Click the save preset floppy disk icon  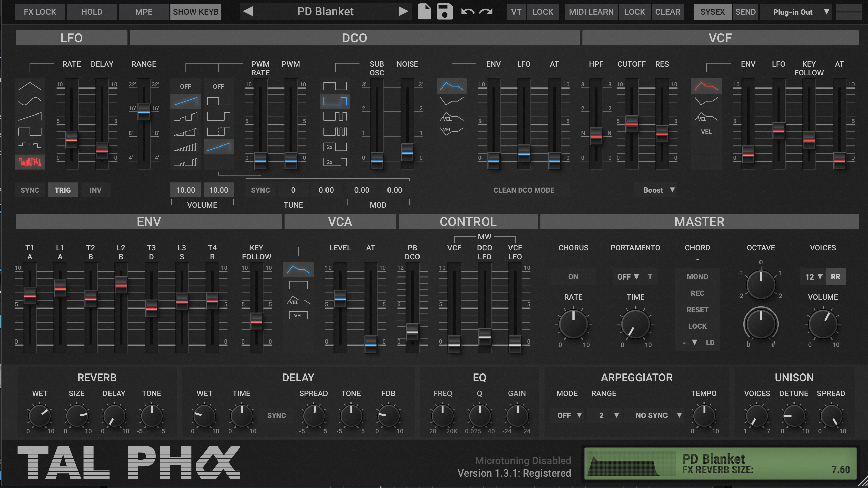[x=444, y=12]
